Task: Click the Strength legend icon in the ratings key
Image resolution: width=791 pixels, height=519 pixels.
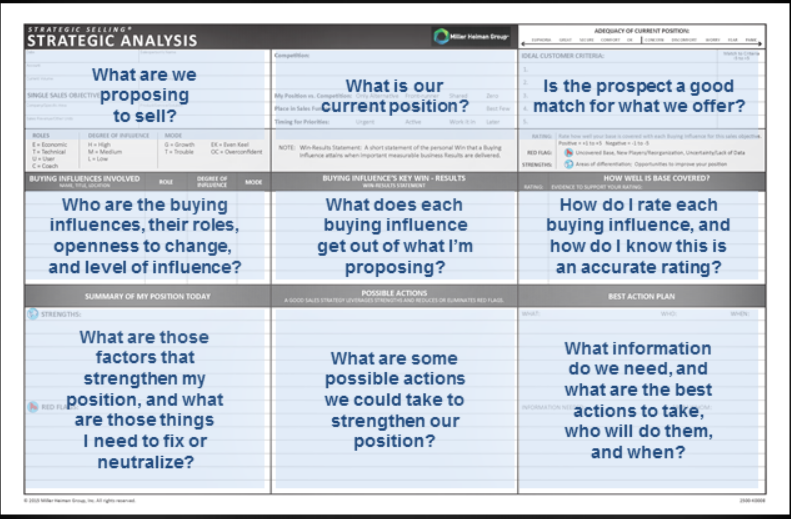Action: (567, 164)
